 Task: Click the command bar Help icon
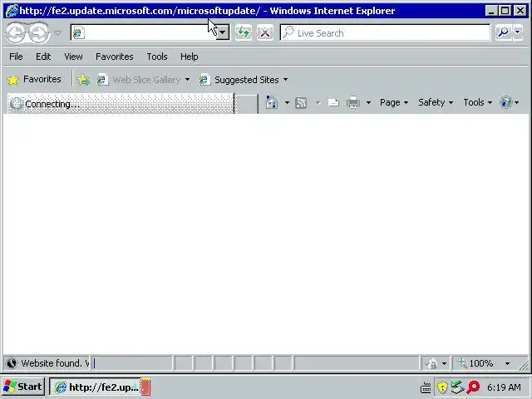tap(505, 102)
